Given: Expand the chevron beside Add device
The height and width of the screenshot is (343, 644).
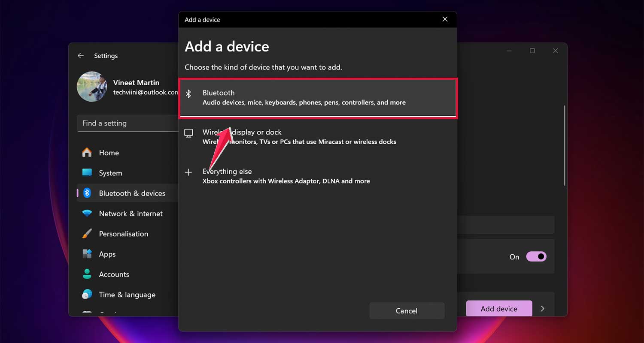Looking at the screenshot, I should 542,308.
